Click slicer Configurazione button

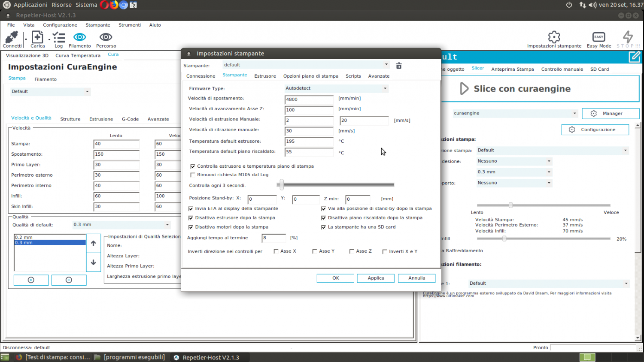coord(595,130)
